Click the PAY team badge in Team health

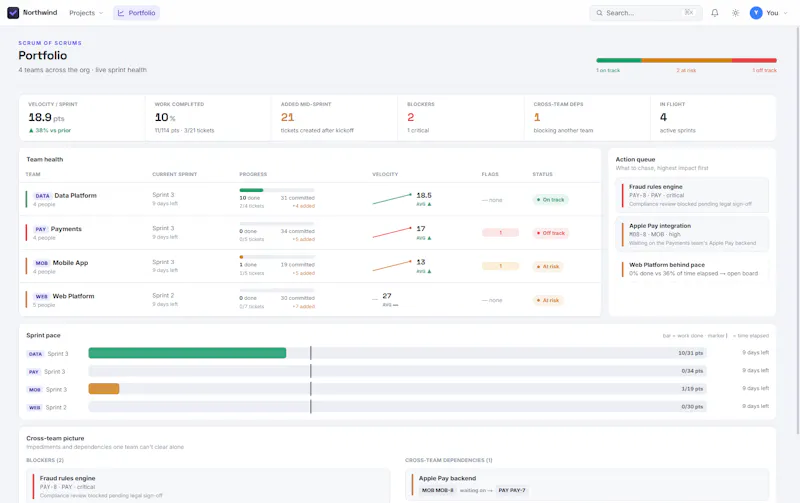[41, 229]
